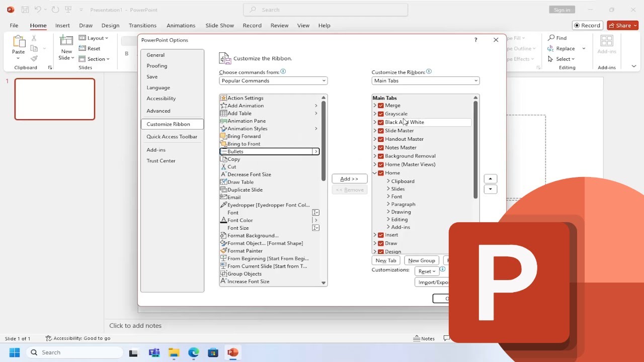Expand the Clipboard group in the tree
644x362 pixels.
(x=388, y=181)
